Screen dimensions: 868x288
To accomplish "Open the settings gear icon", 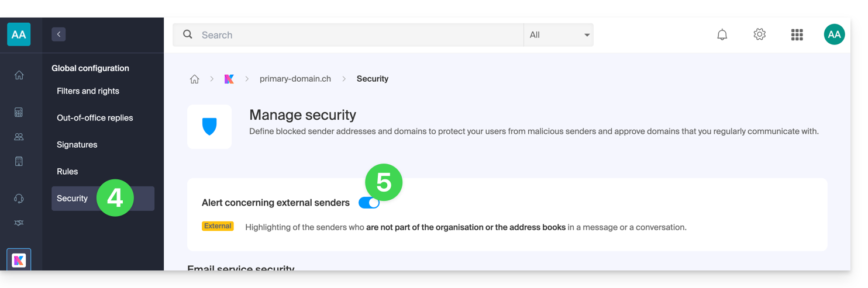I will click(760, 35).
